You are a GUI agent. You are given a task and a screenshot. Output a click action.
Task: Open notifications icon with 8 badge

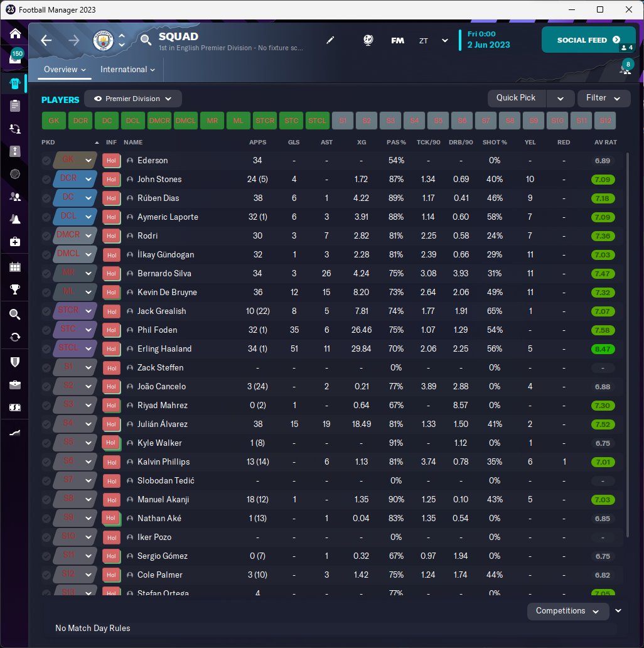coord(625,68)
